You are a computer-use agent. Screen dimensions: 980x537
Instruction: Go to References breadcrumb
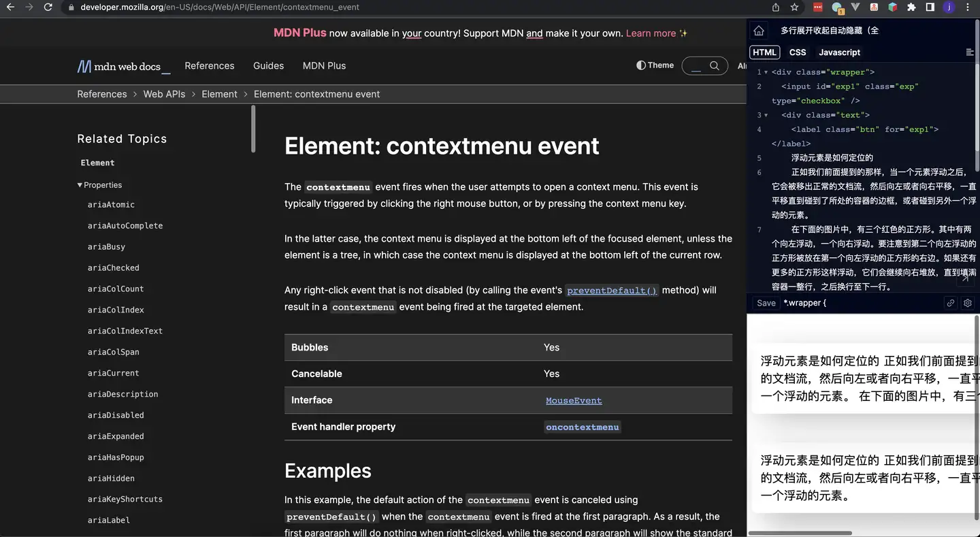click(x=102, y=94)
